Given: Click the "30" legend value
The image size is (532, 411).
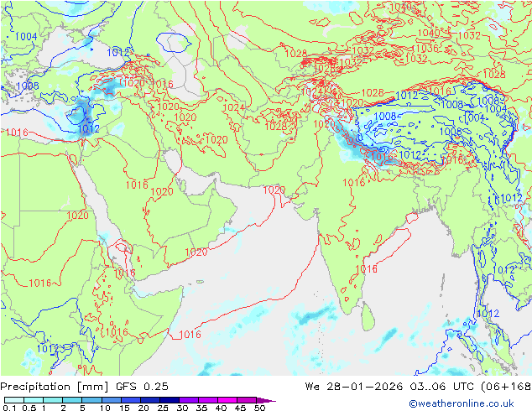Looking at the screenshot, I should coord(182,408).
